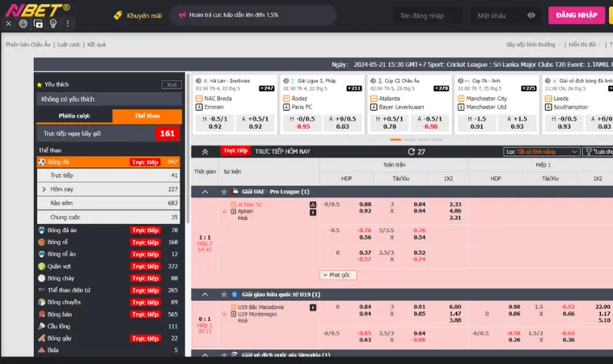Click the Tên đăng nhập username field
This screenshot has width=613, height=364.
tap(429, 15)
